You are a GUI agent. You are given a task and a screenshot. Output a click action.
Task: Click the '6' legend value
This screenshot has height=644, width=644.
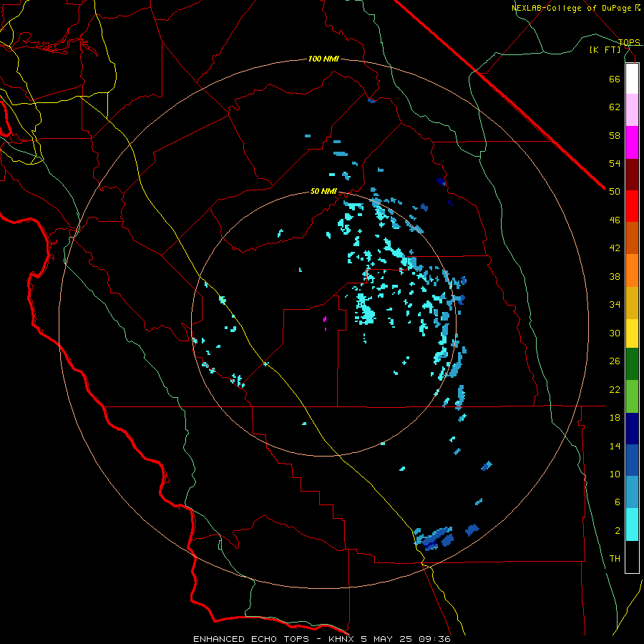pyautogui.click(x=618, y=502)
